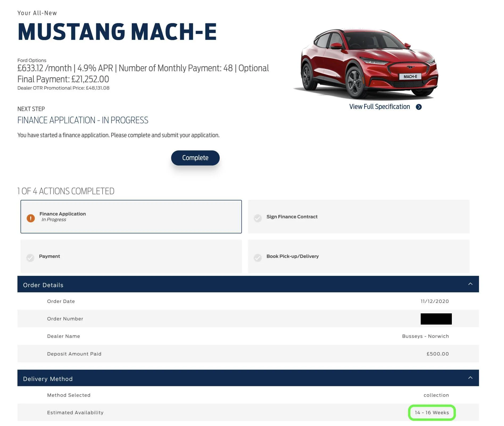
Task: Select the Book Pick-up/Delivery card
Action: click(359, 256)
